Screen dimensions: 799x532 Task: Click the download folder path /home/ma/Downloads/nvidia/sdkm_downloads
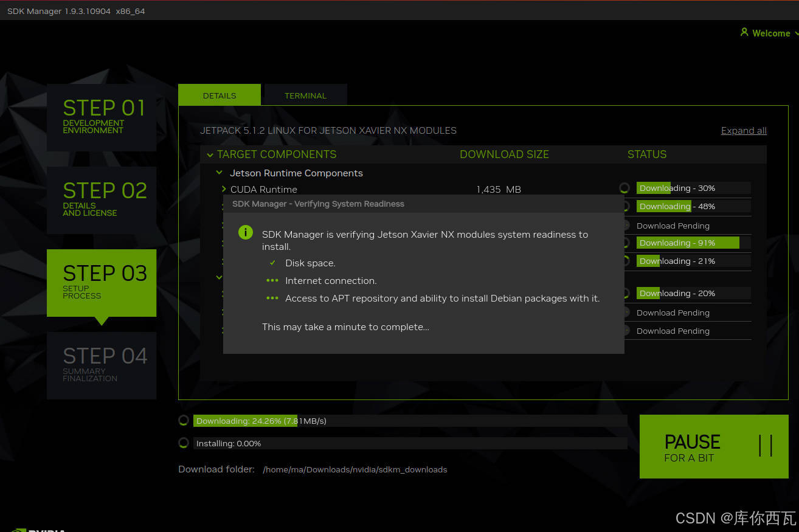point(355,469)
